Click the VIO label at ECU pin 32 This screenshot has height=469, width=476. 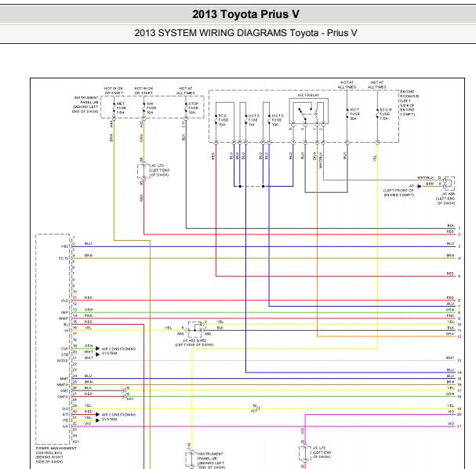tap(88, 424)
